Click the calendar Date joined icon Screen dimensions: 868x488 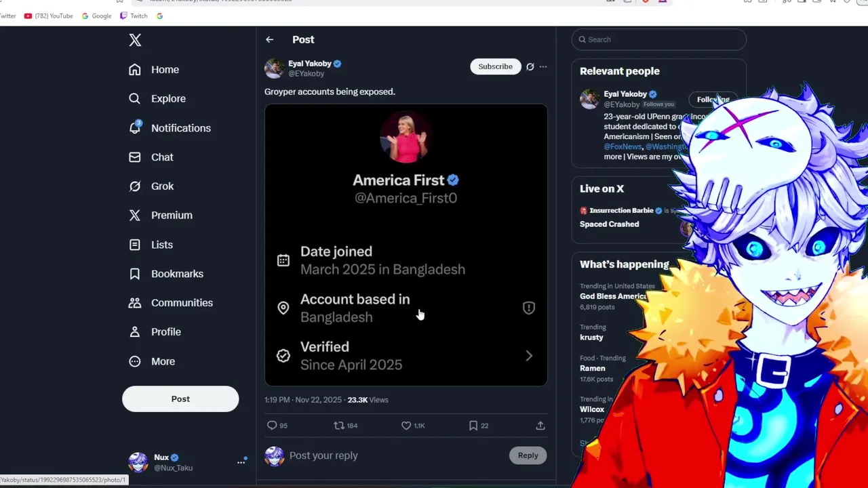pyautogui.click(x=283, y=260)
